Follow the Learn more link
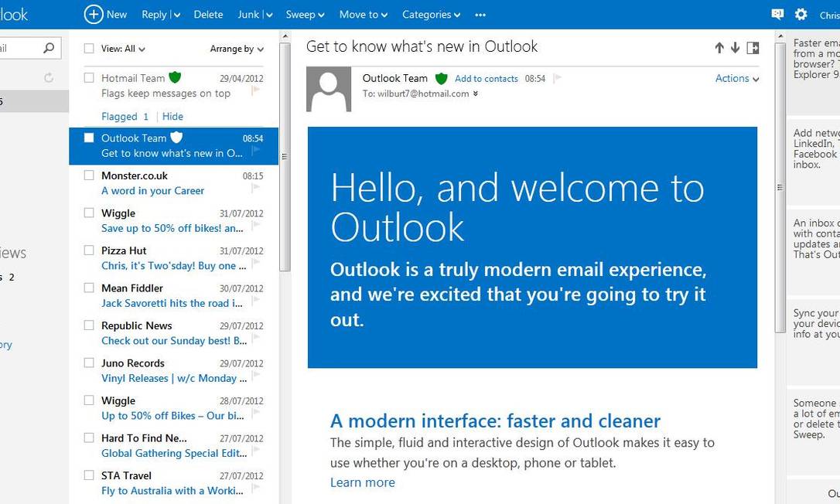This screenshot has height=504, width=840. pyautogui.click(x=362, y=482)
